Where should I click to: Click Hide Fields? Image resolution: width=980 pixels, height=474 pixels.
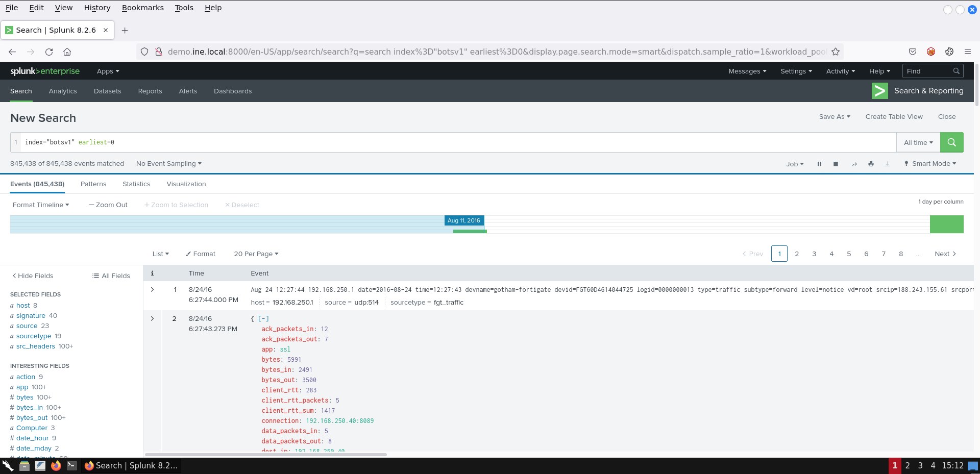[x=33, y=276]
